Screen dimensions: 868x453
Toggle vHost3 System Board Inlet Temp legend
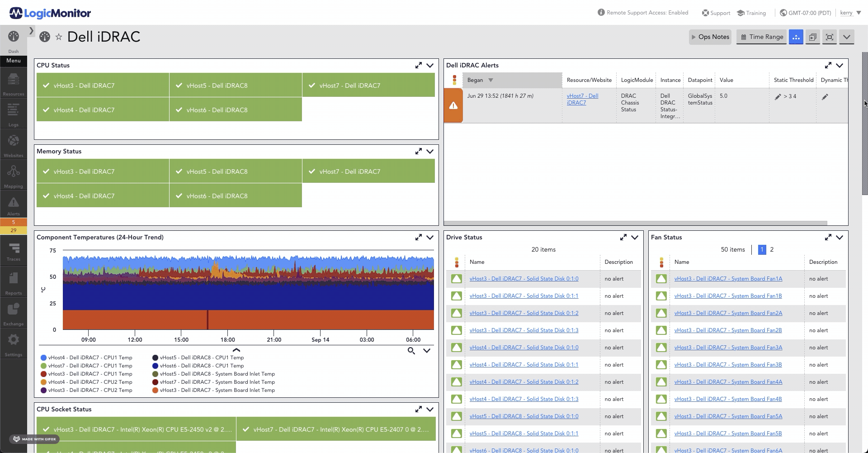[x=213, y=390]
